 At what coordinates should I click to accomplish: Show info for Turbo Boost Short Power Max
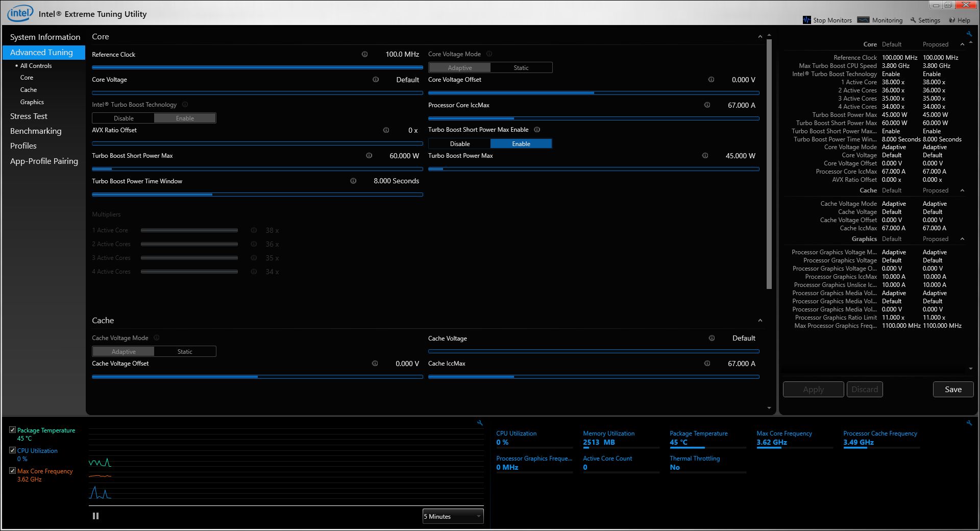[x=369, y=156]
